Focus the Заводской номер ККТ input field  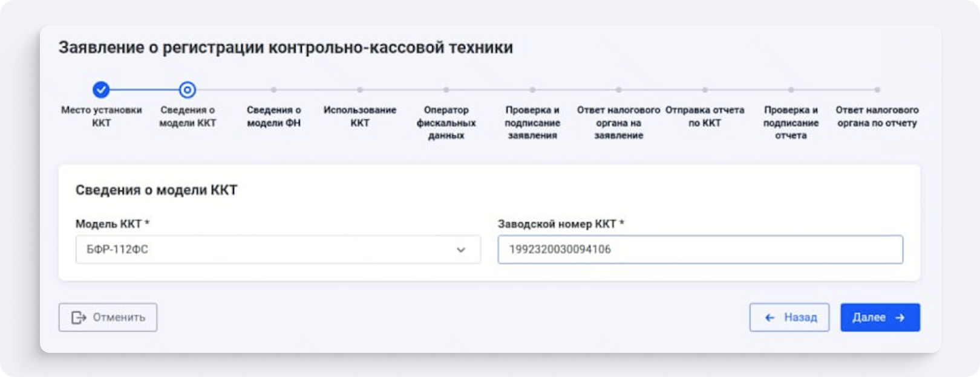click(x=700, y=250)
